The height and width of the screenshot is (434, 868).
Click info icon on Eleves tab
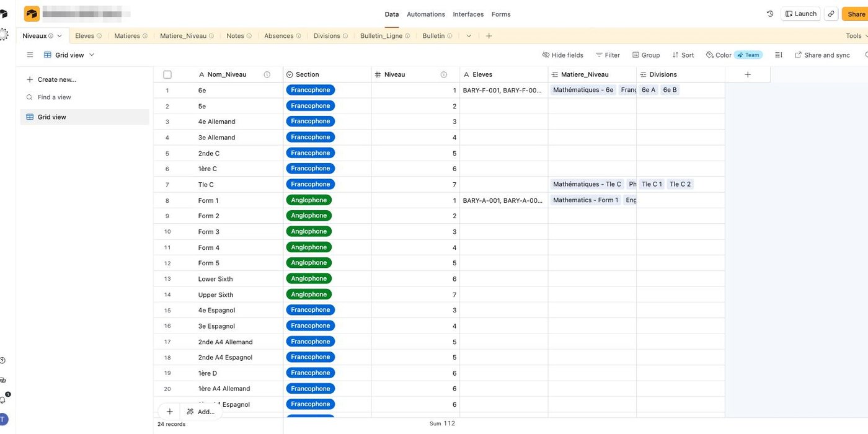(x=99, y=36)
